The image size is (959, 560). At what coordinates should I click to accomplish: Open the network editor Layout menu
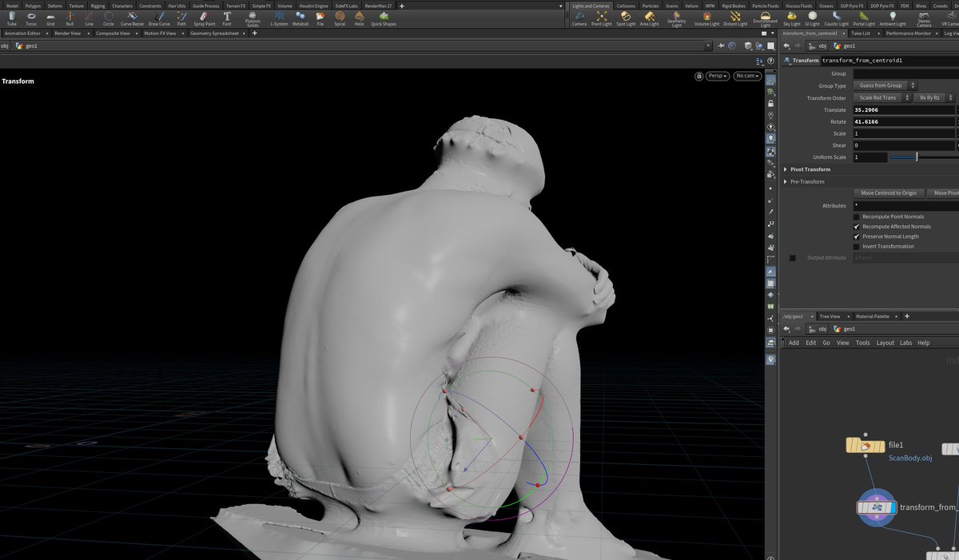pyautogui.click(x=885, y=343)
